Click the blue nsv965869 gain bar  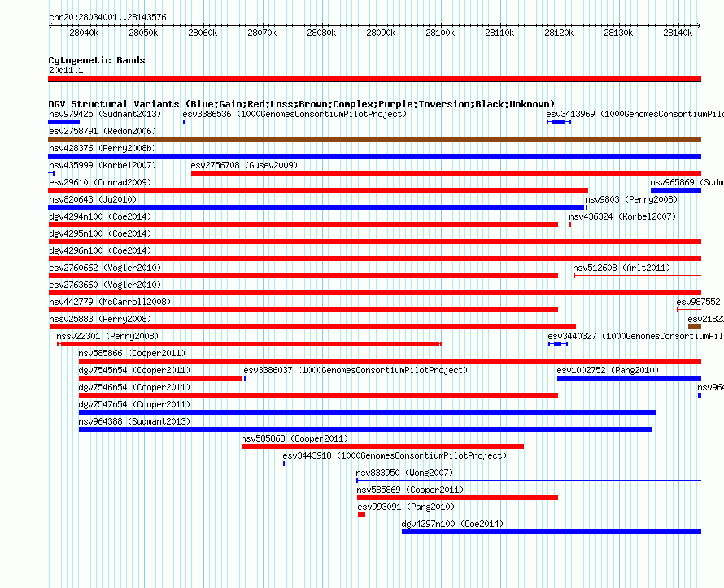pyautogui.click(x=676, y=190)
